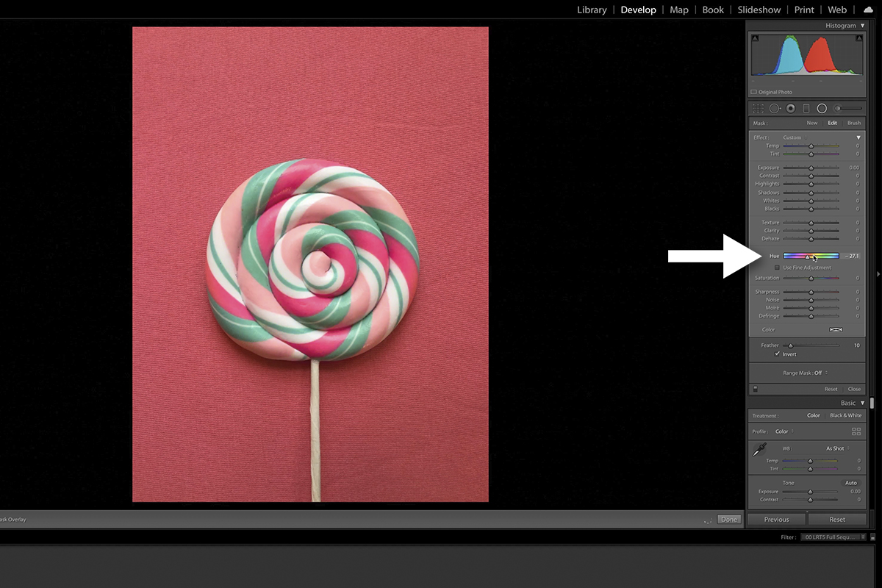Image resolution: width=882 pixels, height=588 pixels.
Task: Open the Red Eye Correction tool
Action: pos(790,108)
